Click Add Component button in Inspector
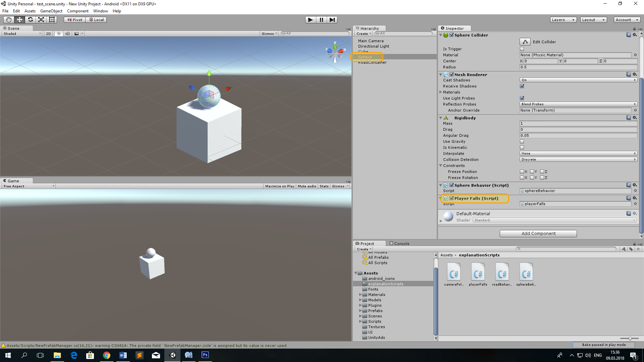The width and height of the screenshot is (644, 362). pyautogui.click(x=538, y=233)
